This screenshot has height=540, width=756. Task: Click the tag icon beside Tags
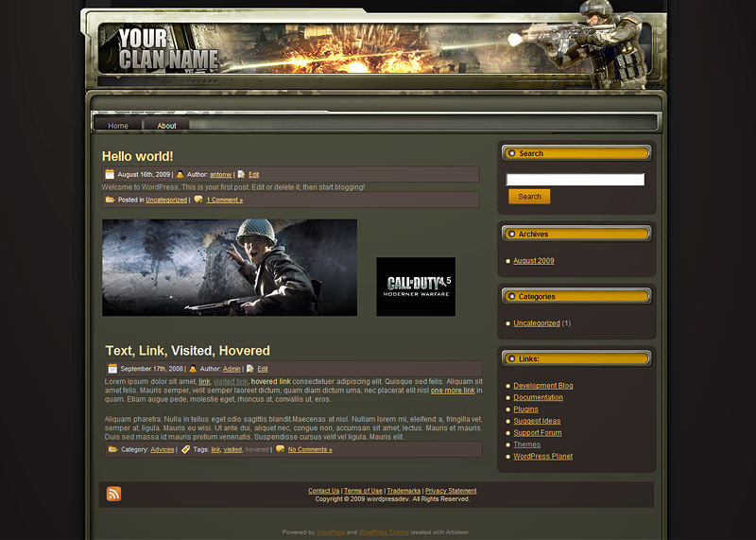[x=185, y=449]
